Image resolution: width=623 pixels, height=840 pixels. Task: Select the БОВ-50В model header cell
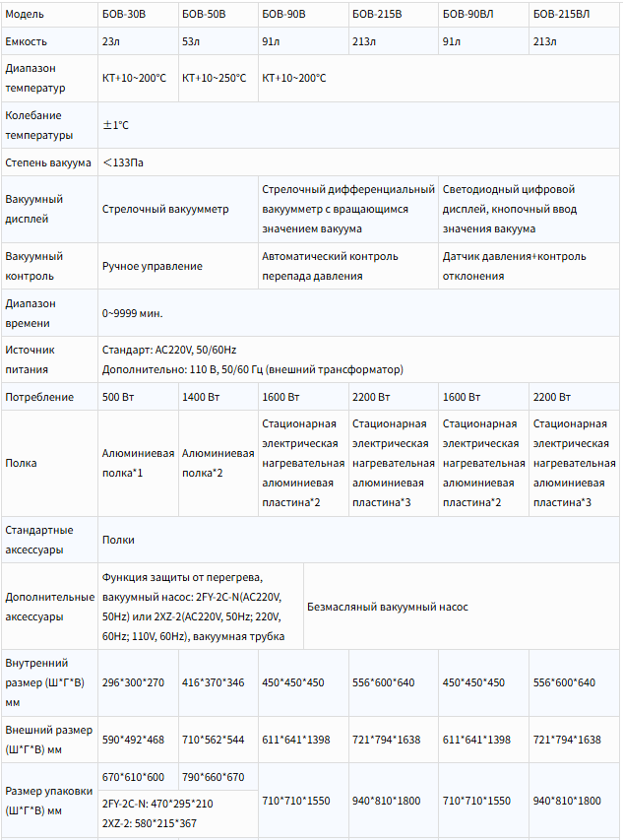tap(204, 15)
